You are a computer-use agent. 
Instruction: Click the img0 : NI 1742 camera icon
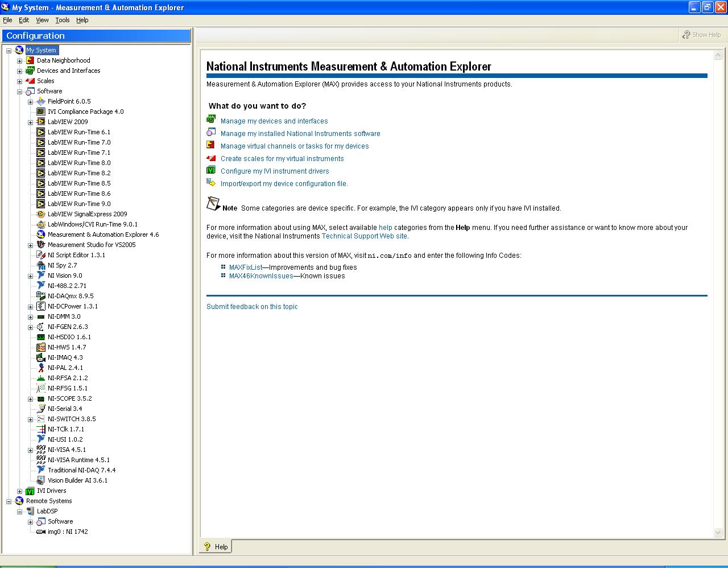click(x=41, y=532)
